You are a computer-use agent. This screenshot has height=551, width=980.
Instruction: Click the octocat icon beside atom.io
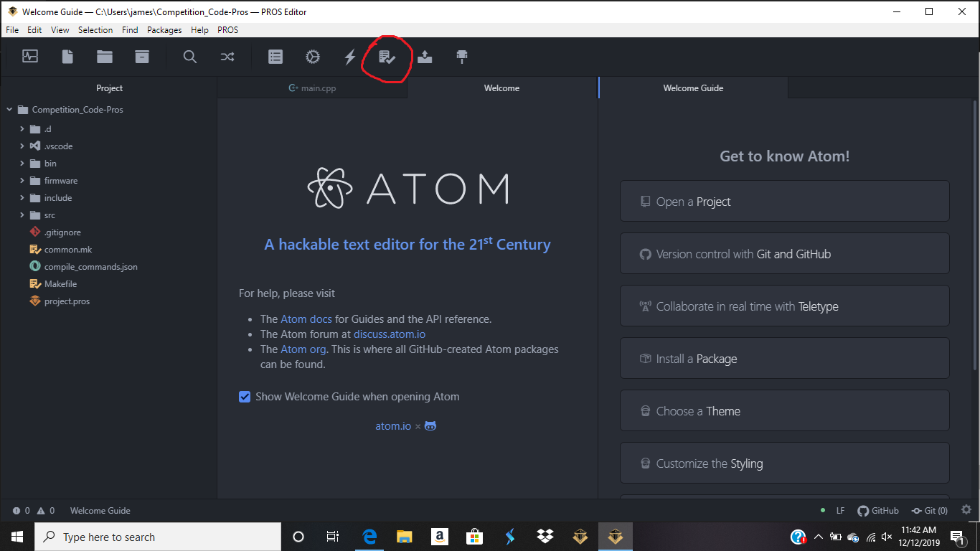tap(430, 426)
